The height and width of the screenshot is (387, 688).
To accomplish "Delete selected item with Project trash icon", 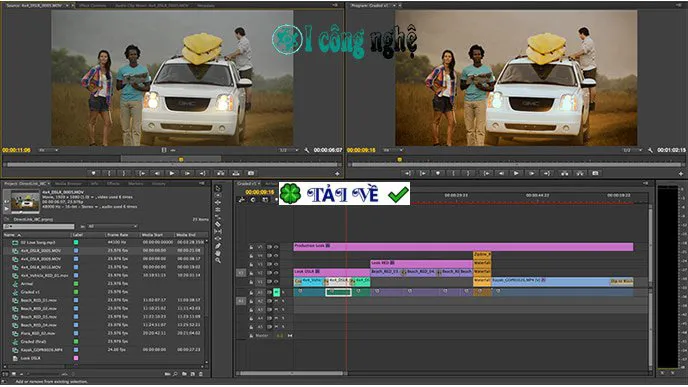I will pyautogui.click(x=201, y=374).
